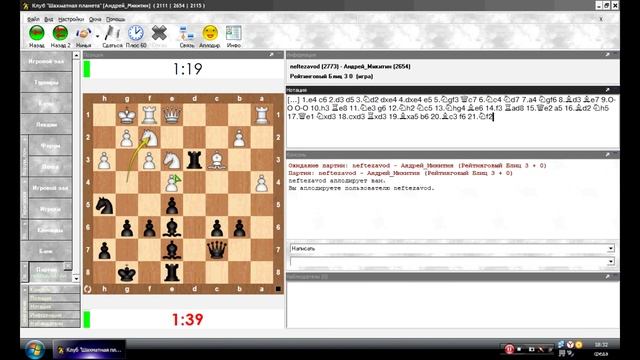The image size is (640, 360).
Task: Click the black square board corner indicator
Action: [x=278, y=289]
